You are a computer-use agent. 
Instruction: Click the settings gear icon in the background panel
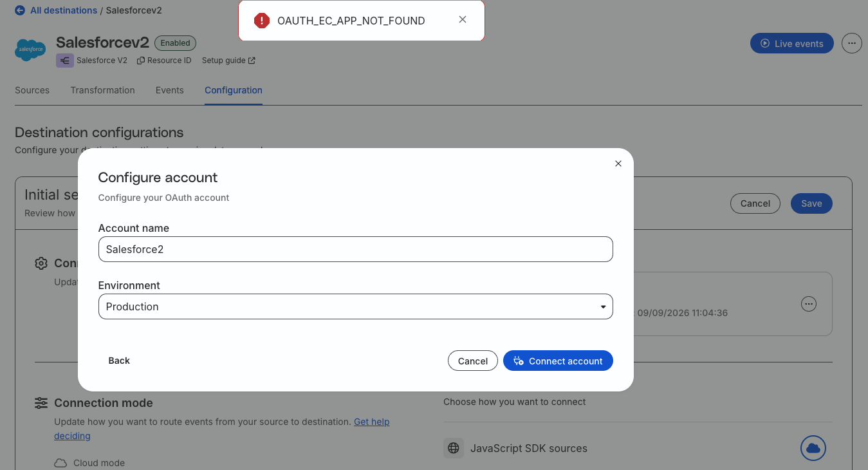(x=41, y=263)
